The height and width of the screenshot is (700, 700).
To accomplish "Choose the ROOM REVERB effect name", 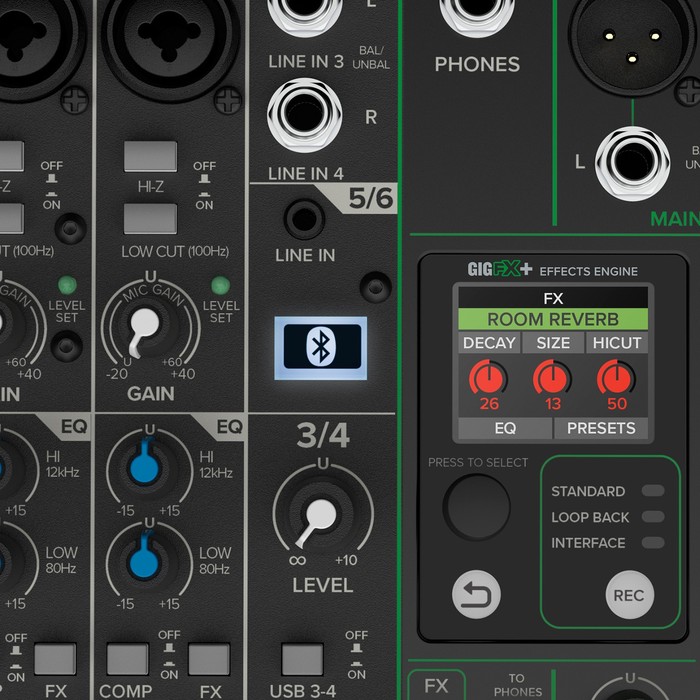I will [553, 319].
